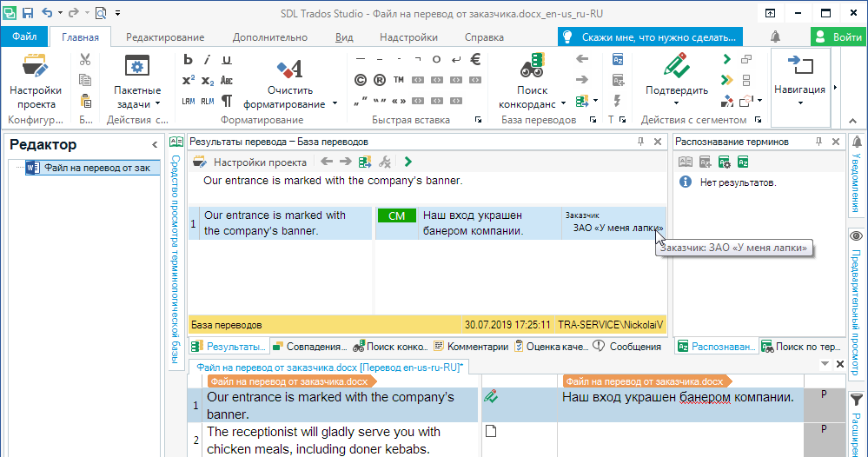This screenshot has height=457, width=868.
Task: Switch to the Редактирование ribbon tab
Action: click(x=165, y=37)
